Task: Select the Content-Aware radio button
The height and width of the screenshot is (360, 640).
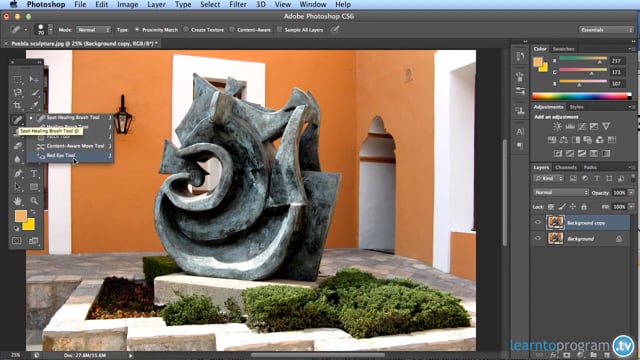Action: click(232, 29)
